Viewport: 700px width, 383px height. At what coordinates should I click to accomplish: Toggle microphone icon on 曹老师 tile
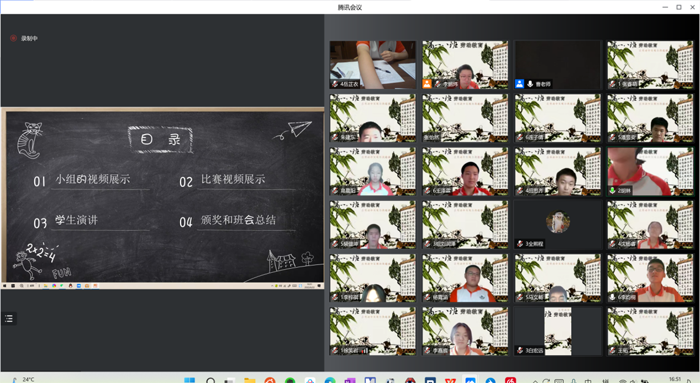tap(530, 83)
